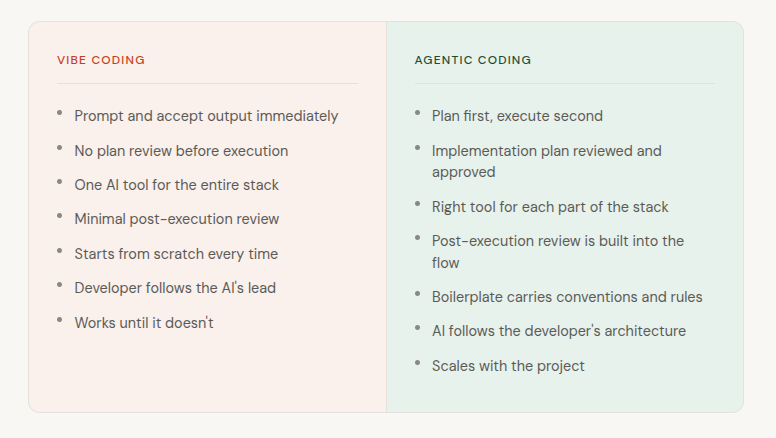Select 'Prompt and accept output immediately' text
Viewport: 776px width, 438px height.
click(206, 116)
